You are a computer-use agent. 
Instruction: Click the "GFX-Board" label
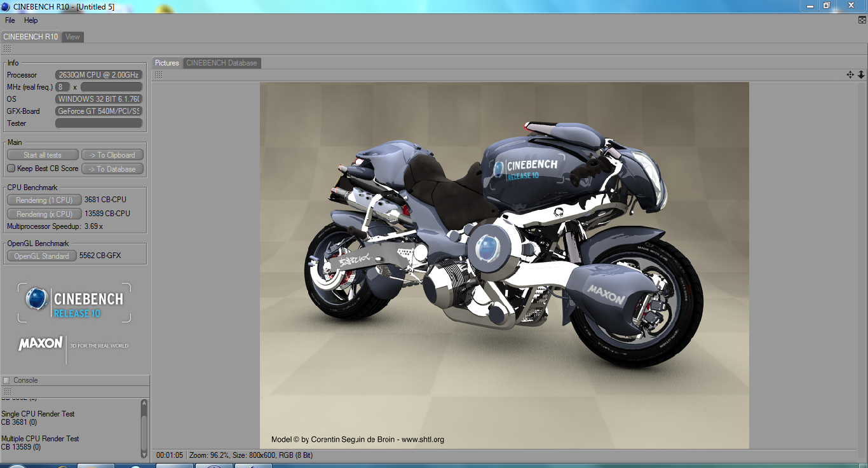click(x=24, y=111)
